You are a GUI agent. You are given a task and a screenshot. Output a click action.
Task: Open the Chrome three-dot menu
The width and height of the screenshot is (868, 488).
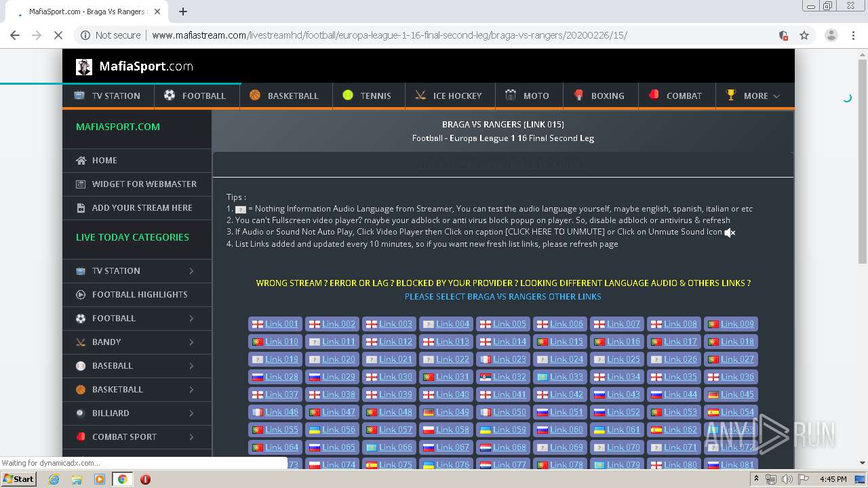tap(853, 35)
